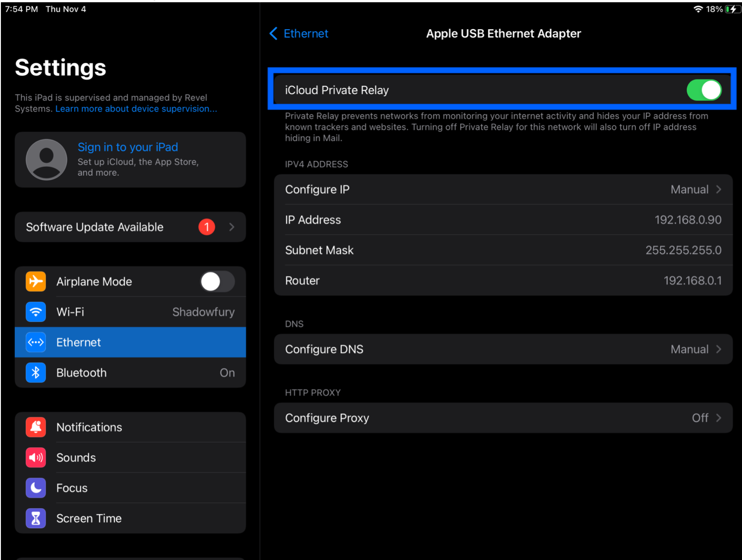Open Configure DNS Manual chevron
Viewport: 742px width, 560px height.
pyautogui.click(x=719, y=349)
